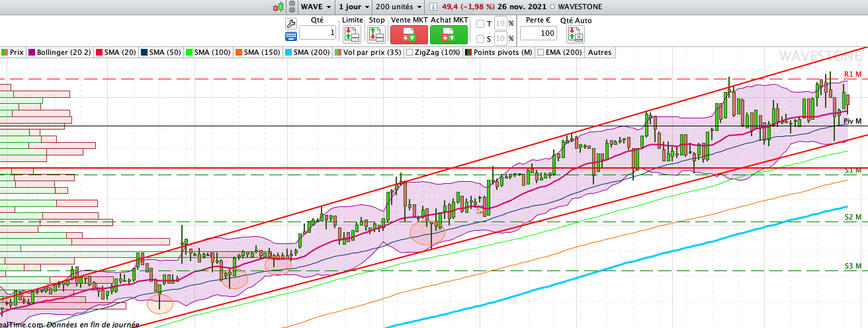Toggle the SMA (50) indicator

[x=161, y=52]
